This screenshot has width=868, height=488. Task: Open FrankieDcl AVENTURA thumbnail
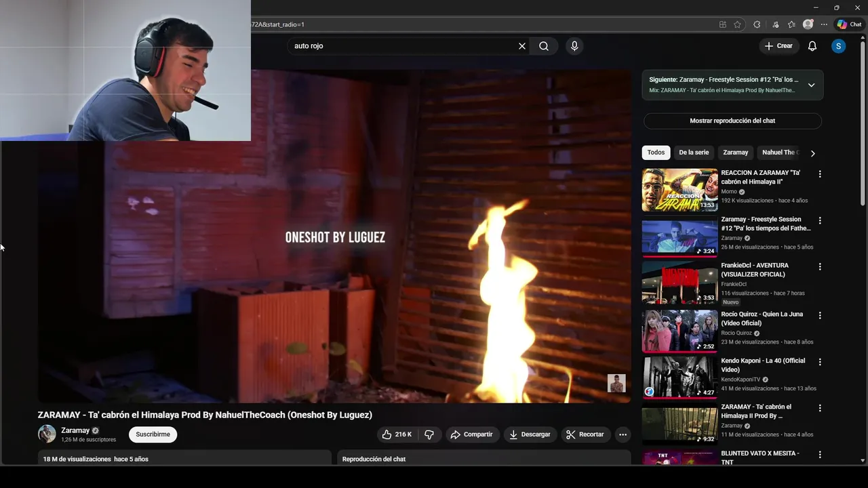point(679,282)
